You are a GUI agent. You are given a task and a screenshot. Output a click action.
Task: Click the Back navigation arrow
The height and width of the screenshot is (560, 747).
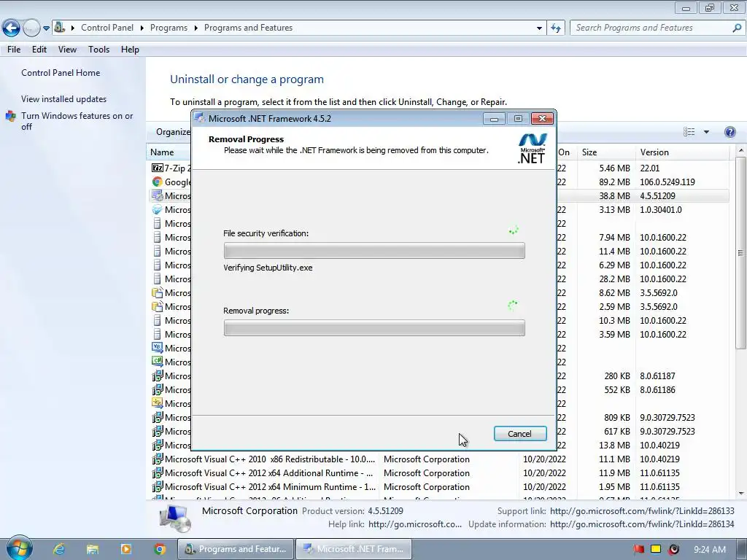click(x=12, y=28)
